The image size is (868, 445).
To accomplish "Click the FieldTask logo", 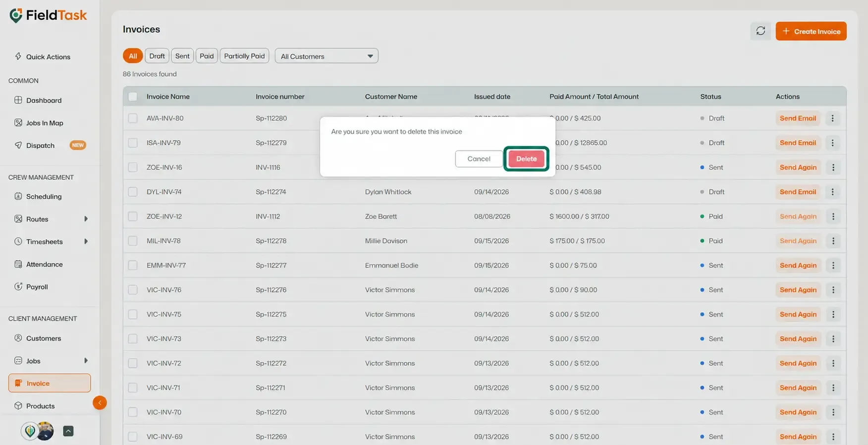I will pos(48,15).
